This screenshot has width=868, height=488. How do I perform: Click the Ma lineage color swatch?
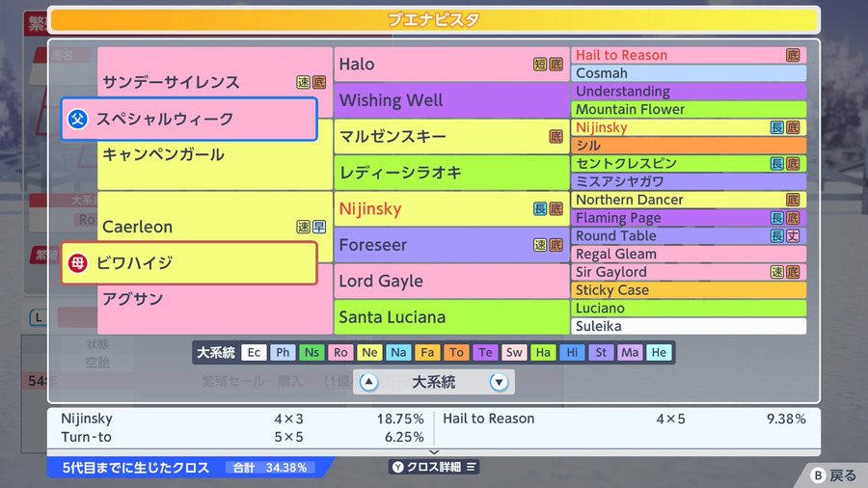[630, 352]
